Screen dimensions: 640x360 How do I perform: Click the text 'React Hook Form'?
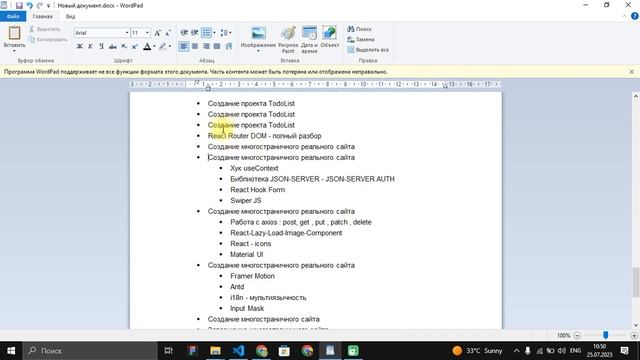click(258, 190)
